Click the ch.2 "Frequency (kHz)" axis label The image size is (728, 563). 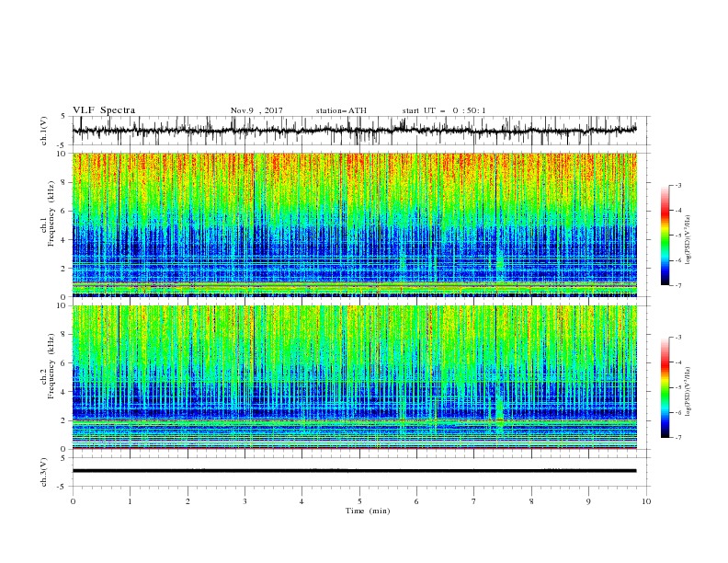(51, 366)
